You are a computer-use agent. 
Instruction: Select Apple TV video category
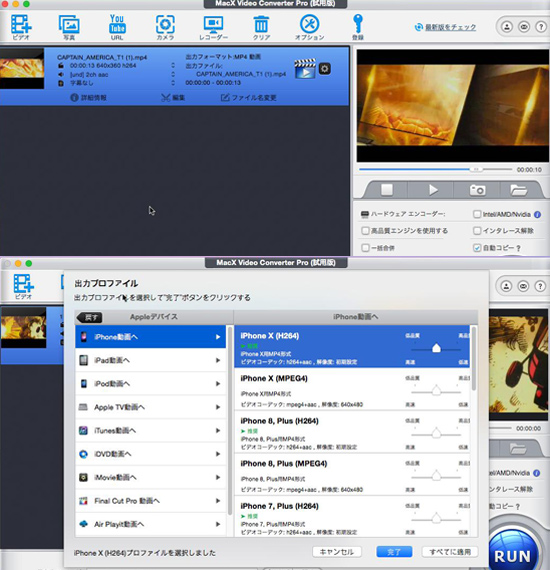150,407
